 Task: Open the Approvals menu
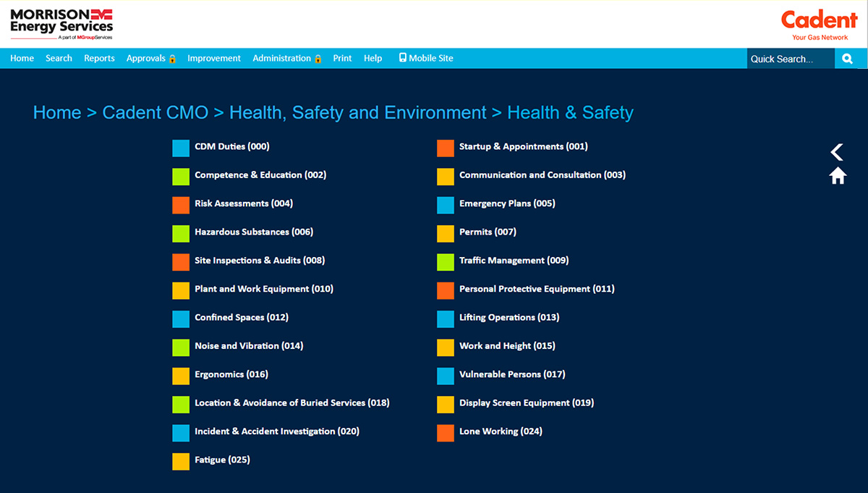point(150,59)
